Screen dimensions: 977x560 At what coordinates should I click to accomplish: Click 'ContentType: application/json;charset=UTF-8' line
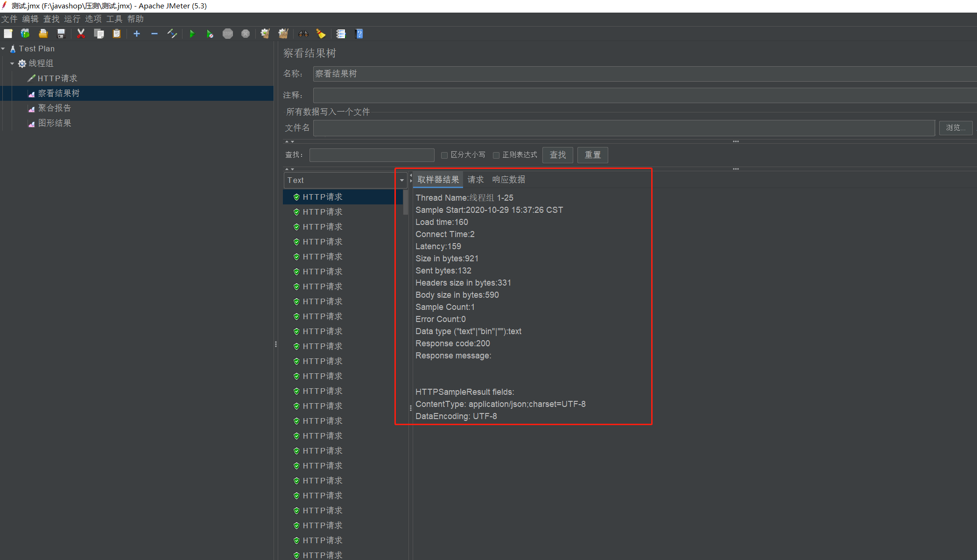500,404
